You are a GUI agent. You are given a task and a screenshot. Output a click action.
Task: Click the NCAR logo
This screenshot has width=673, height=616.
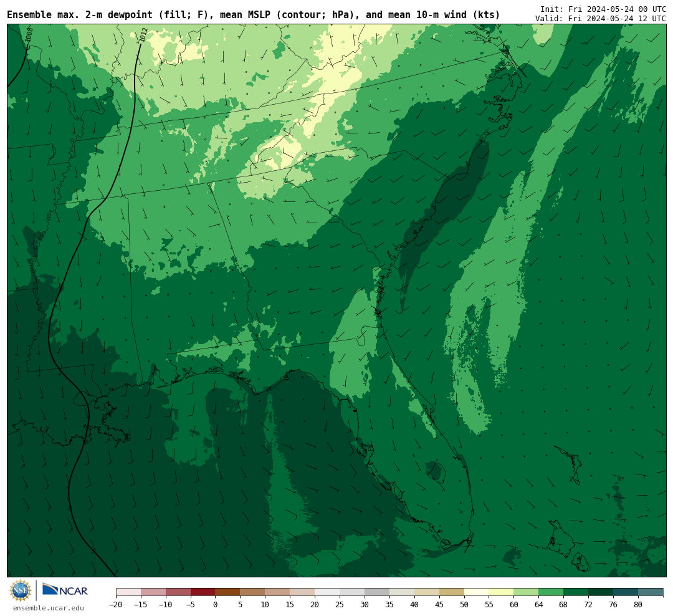(x=65, y=590)
